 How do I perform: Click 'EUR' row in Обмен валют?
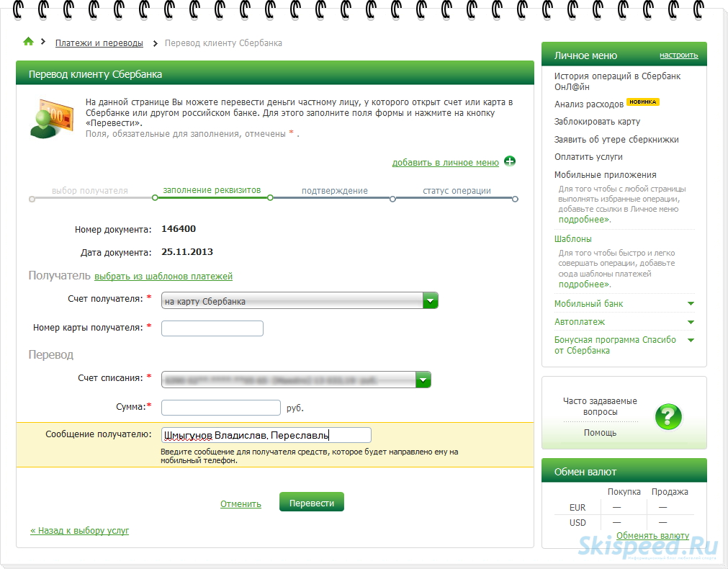624,508
